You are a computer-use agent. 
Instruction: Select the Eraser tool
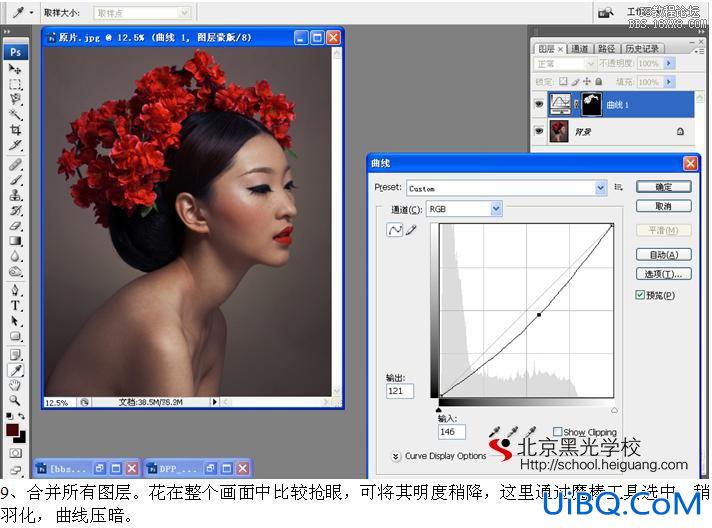(15, 226)
